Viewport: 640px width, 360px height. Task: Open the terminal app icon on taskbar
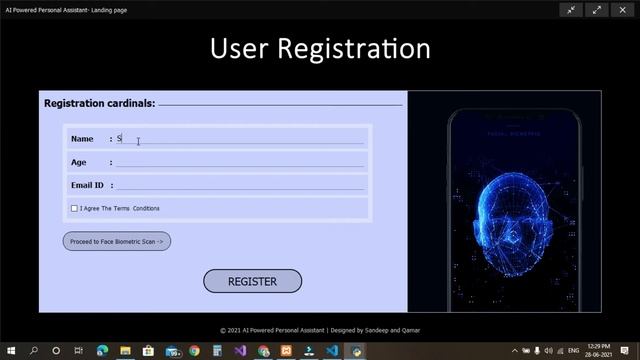click(x=309, y=351)
